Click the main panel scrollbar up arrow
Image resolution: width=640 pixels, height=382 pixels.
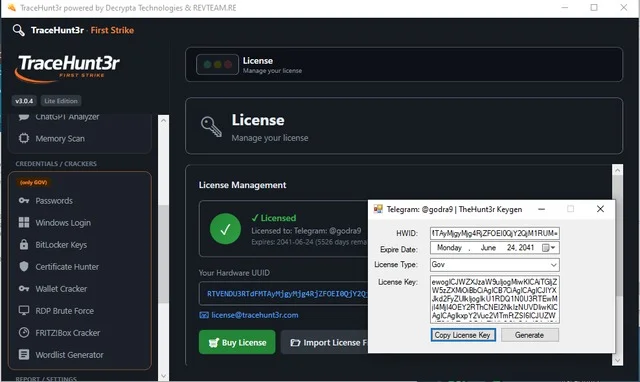618,170
